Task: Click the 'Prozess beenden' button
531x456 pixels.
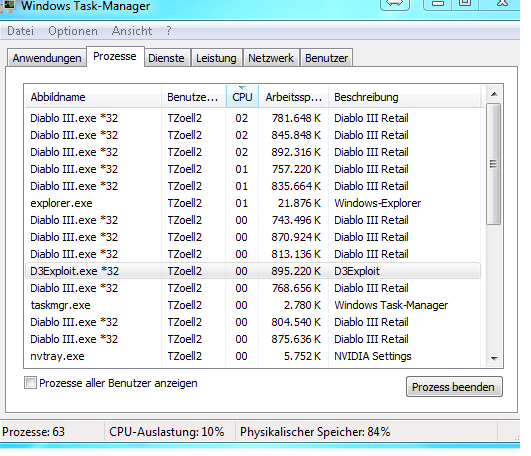Action: pyautogui.click(x=454, y=387)
